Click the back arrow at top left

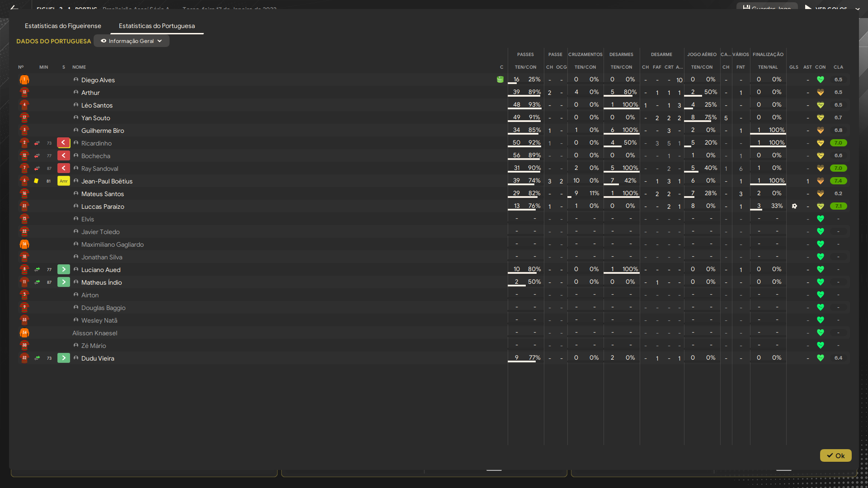(x=14, y=7)
